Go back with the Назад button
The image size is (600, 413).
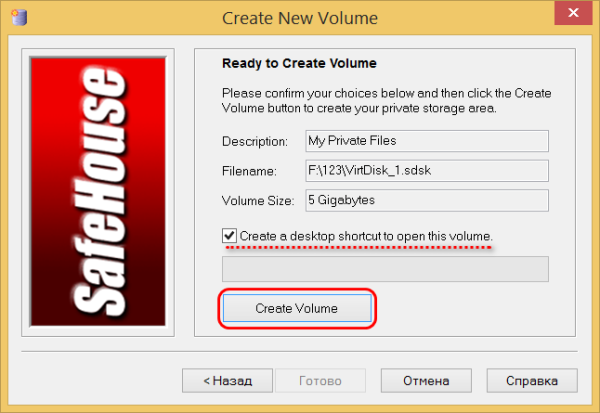(x=227, y=380)
